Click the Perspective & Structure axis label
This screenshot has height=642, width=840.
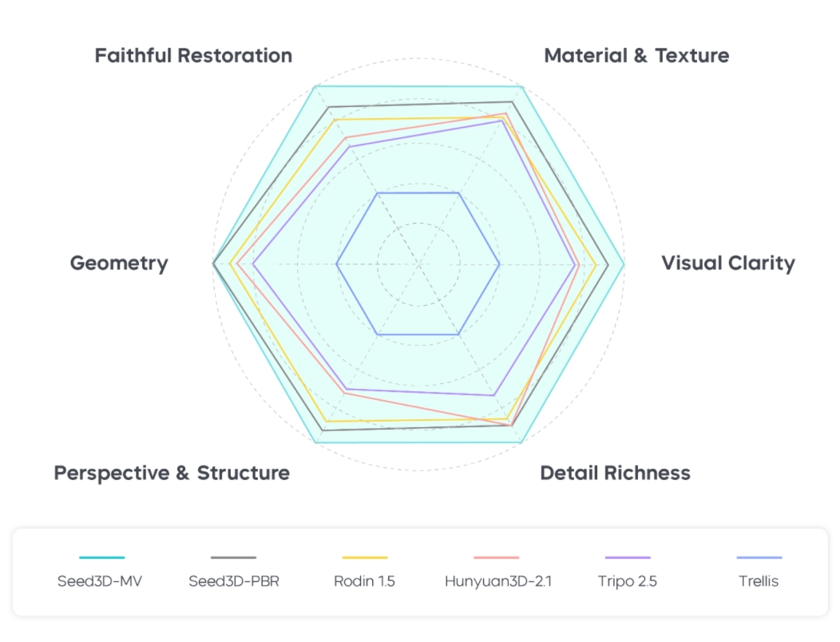point(172,473)
